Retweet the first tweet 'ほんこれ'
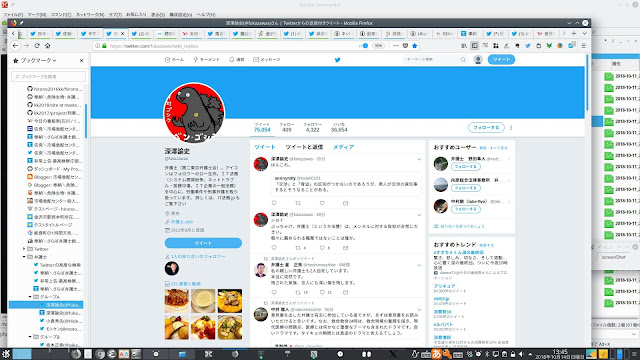 [x=298, y=203]
